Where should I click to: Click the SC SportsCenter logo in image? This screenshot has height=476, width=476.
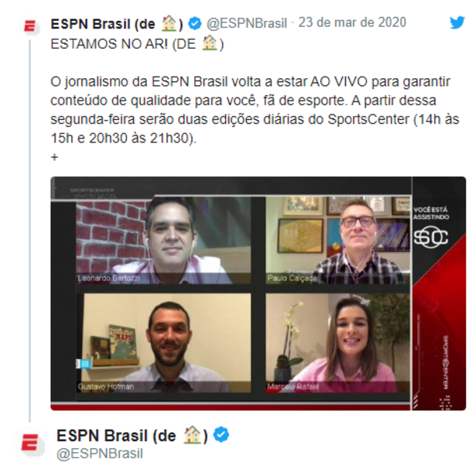(431, 237)
